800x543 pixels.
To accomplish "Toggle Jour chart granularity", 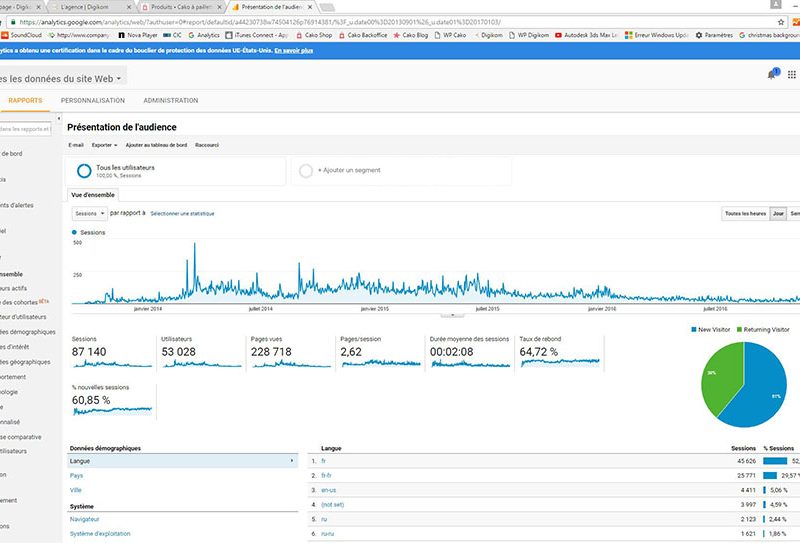I will click(778, 214).
